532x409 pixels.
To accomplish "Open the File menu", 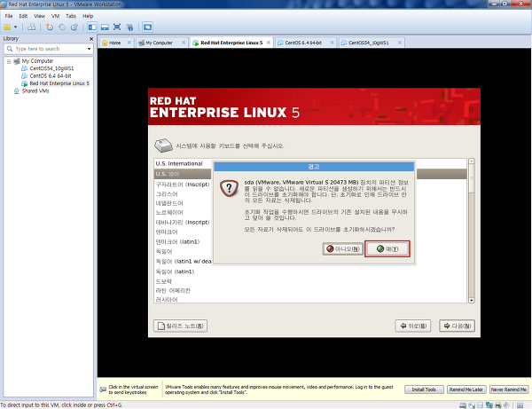I will [x=9, y=16].
